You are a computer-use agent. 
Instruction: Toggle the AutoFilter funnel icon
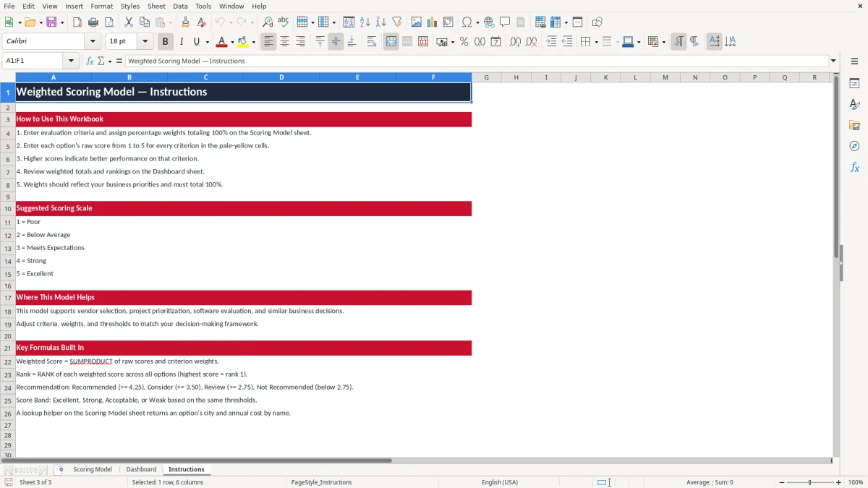point(397,22)
